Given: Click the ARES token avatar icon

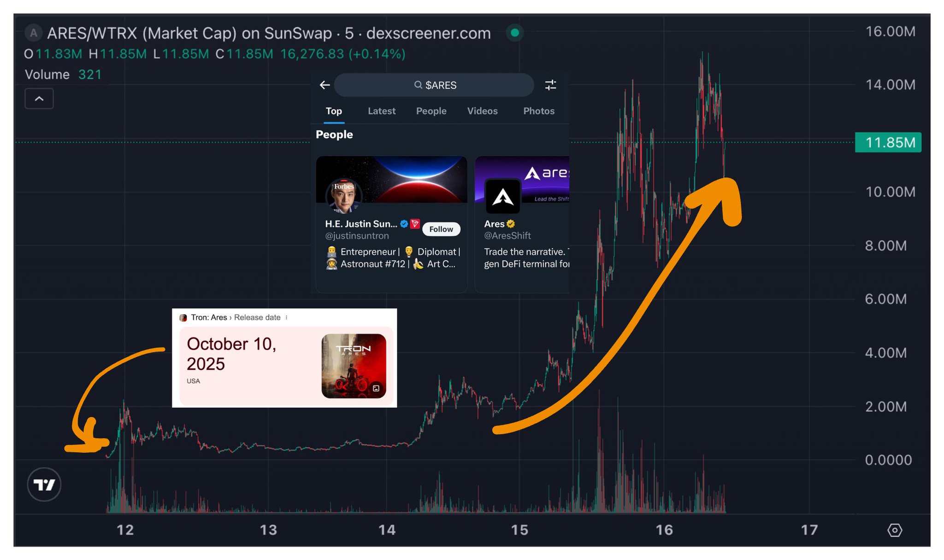Looking at the screenshot, I should pos(33,33).
